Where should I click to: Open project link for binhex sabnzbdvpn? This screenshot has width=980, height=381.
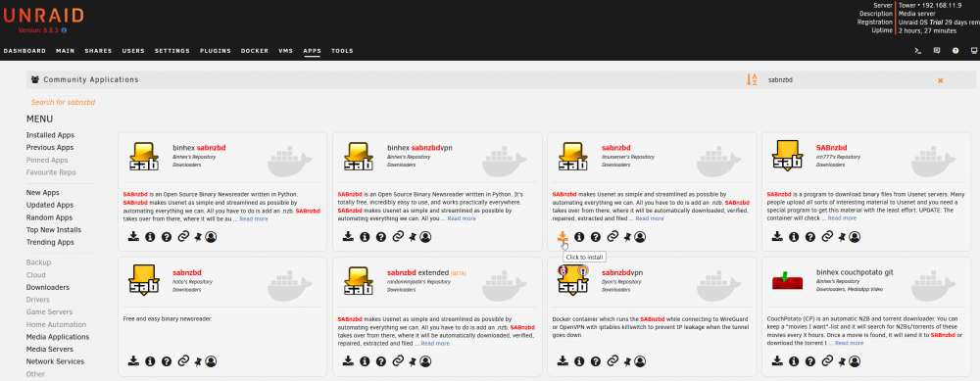[x=398, y=237]
